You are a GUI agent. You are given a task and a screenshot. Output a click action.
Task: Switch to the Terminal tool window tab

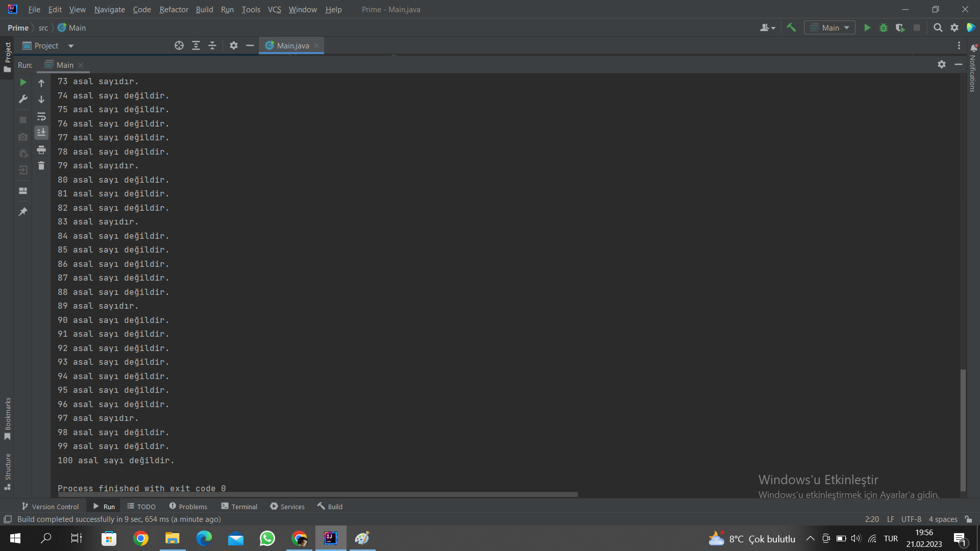[239, 506]
